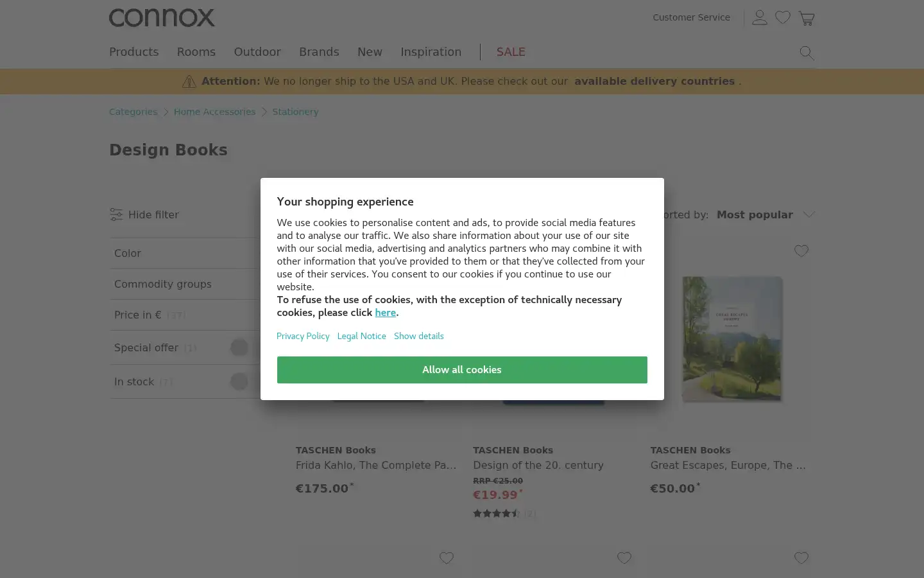924x578 pixels.
Task: Open the shopping cart icon
Action: click(807, 18)
